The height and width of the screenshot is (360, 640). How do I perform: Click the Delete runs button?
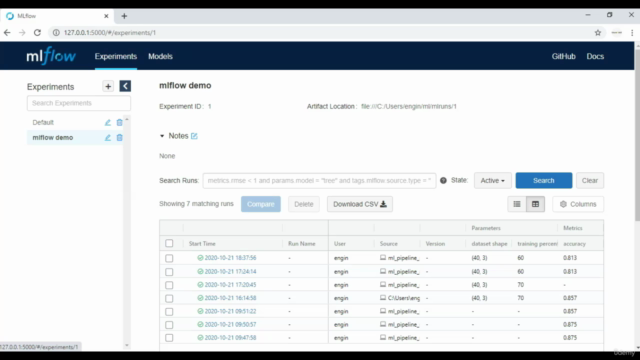pyautogui.click(x=304, y=204)
